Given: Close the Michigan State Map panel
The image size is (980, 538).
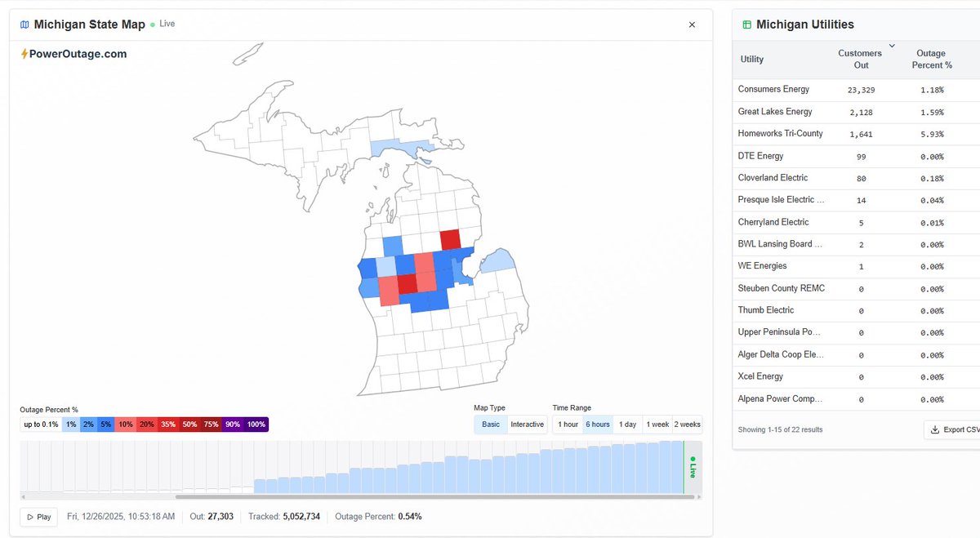Looking at the screenshot, I should 692,24.
